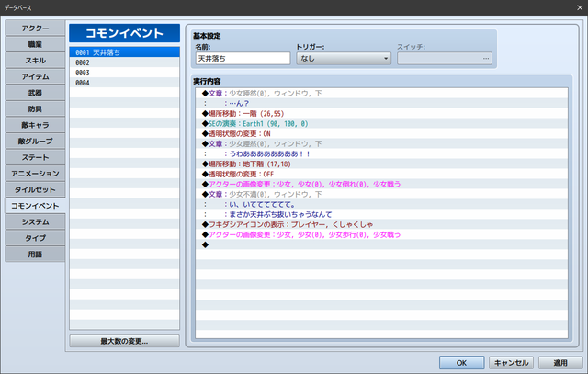Screen dimensions: 588x374
Task: Select アクターの画像変更 少女歩行 command line
Action: point(381,235)
